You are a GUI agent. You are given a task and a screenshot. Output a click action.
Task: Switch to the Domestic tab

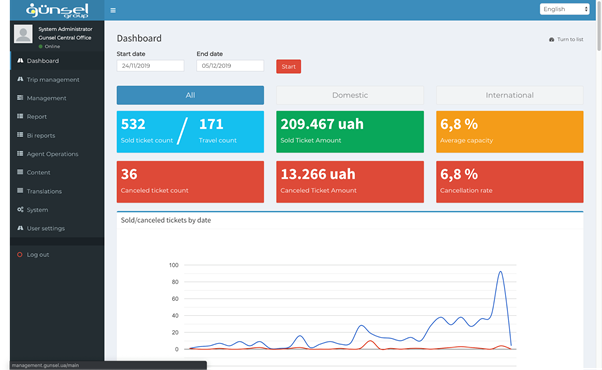(350, 95)
